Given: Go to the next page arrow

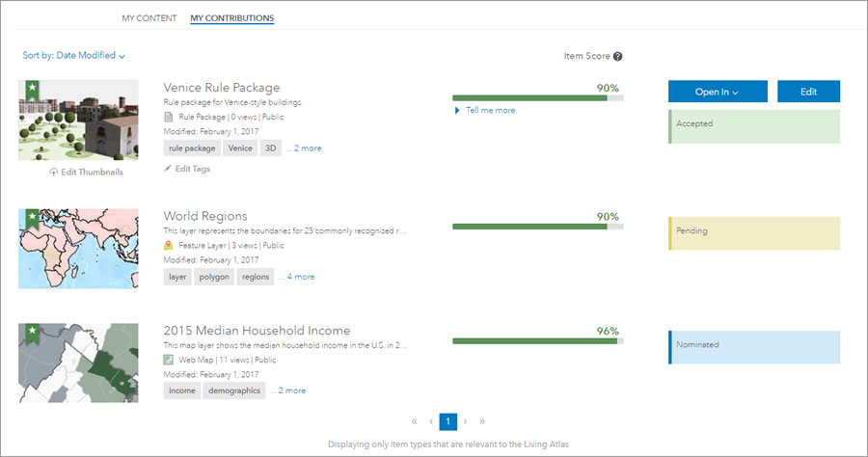Looking at the screenshot, I should click(465, 421).
